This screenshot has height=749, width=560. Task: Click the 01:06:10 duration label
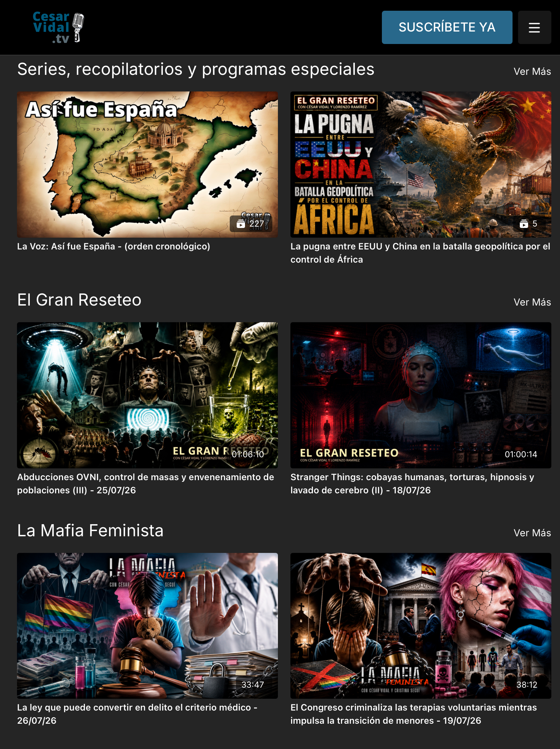[x=248, y=454]
